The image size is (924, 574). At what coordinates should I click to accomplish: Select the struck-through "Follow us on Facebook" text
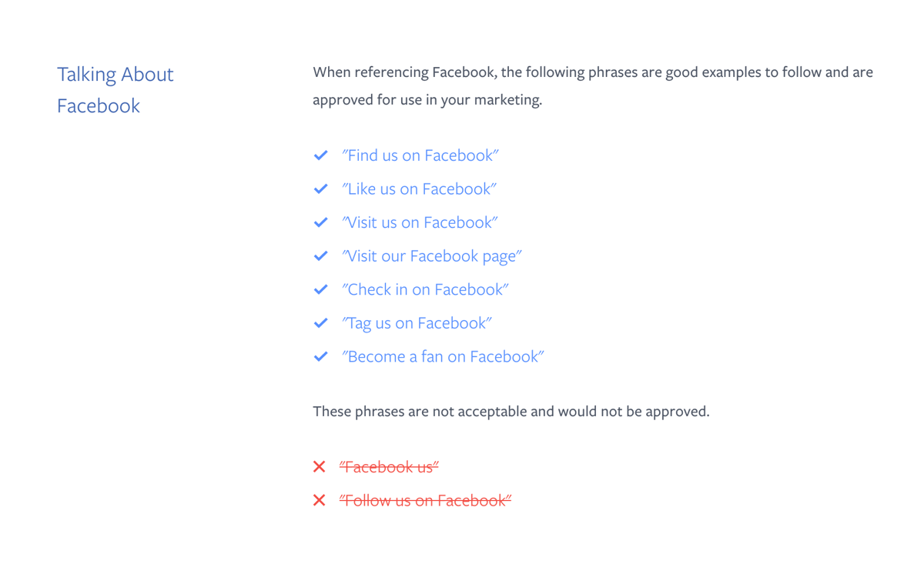point(425,501)
